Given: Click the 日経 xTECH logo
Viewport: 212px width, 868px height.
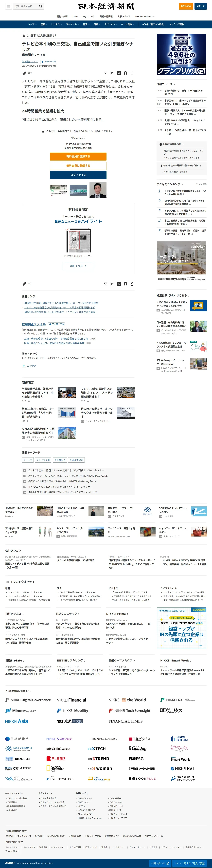Looking at the screenshot, I should (x=97, y=749).
